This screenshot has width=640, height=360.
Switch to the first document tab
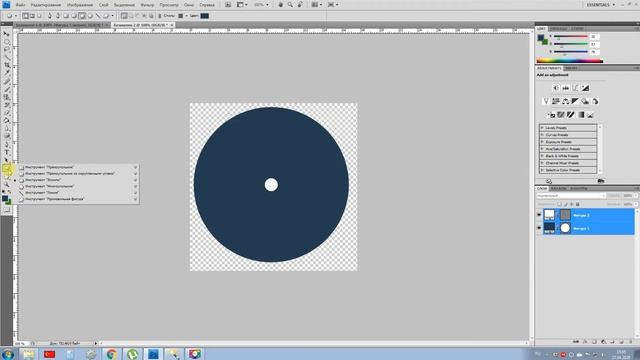pos(61,25)
